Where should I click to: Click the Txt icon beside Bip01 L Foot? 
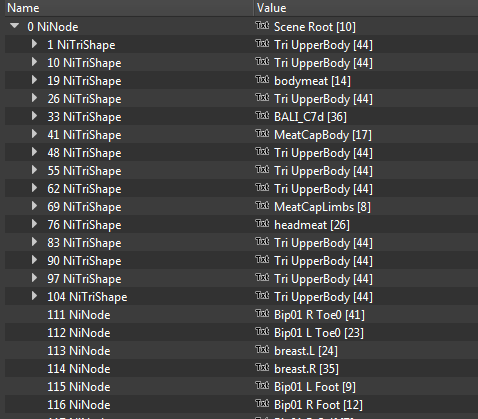pyautogui.click(x=262, y=386)
